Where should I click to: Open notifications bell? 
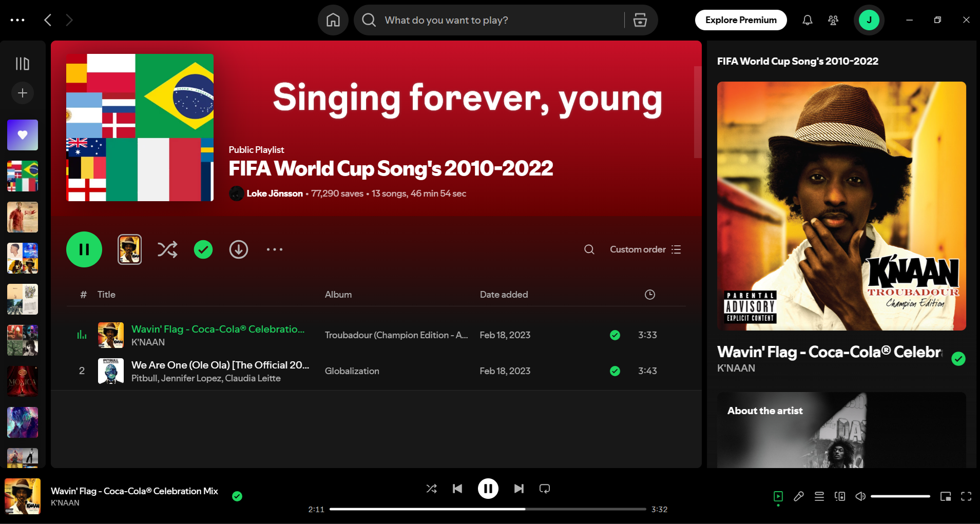(807, 20)
